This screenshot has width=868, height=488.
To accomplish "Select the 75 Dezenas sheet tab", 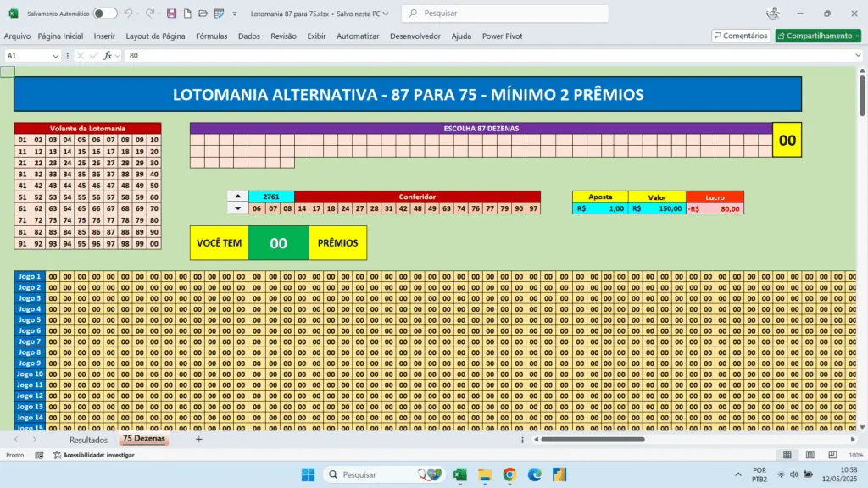I will click(x=144, y=439).
